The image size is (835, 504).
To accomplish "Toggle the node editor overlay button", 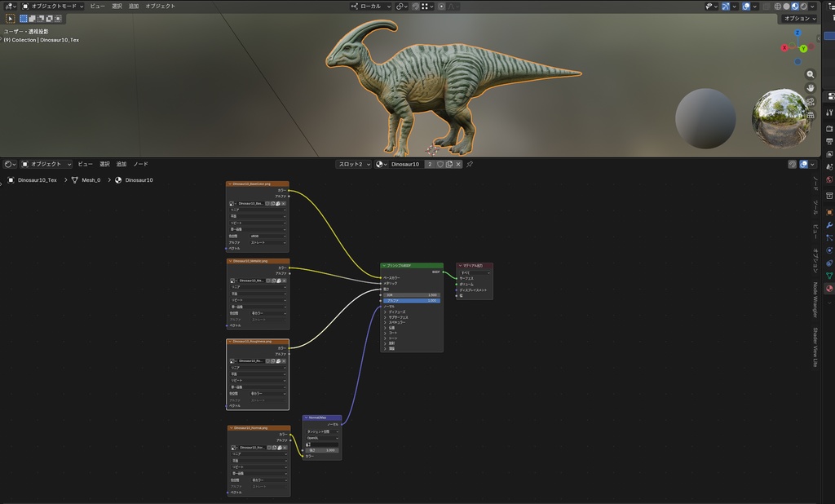I will click(x=803, y=164).
